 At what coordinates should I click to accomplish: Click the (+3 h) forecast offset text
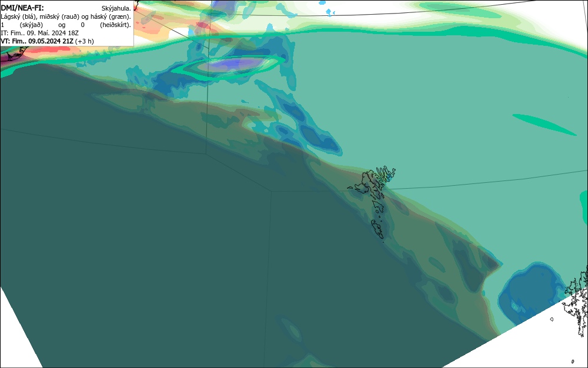(84, 41)
